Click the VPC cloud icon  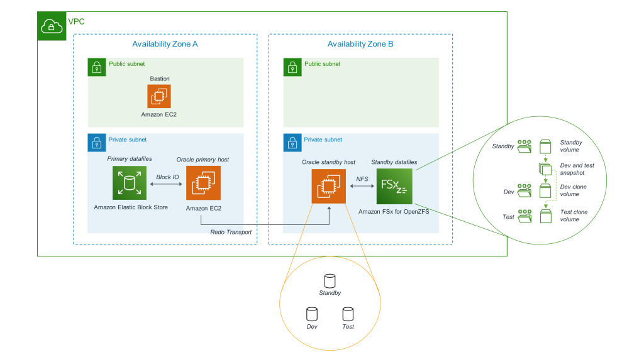[50, 25]
